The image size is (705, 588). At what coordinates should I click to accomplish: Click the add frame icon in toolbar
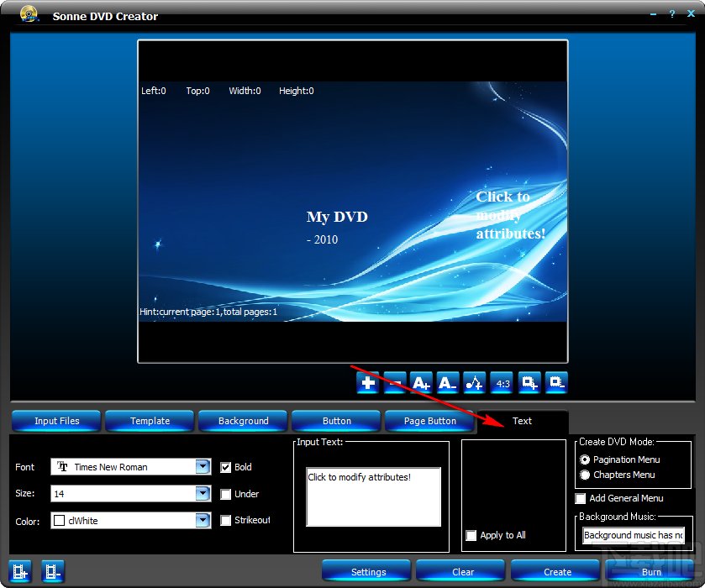coord(529,382)
